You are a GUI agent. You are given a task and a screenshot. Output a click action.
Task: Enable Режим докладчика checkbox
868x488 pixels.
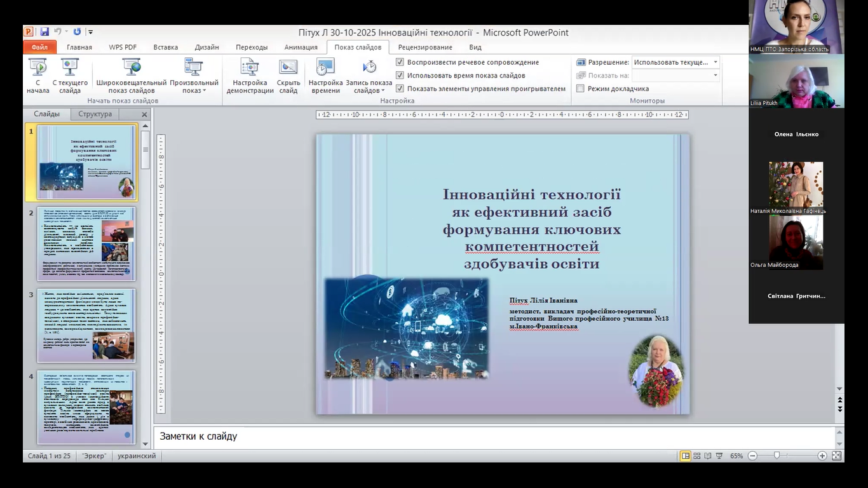pyautogui.click(x=580, y=89)
